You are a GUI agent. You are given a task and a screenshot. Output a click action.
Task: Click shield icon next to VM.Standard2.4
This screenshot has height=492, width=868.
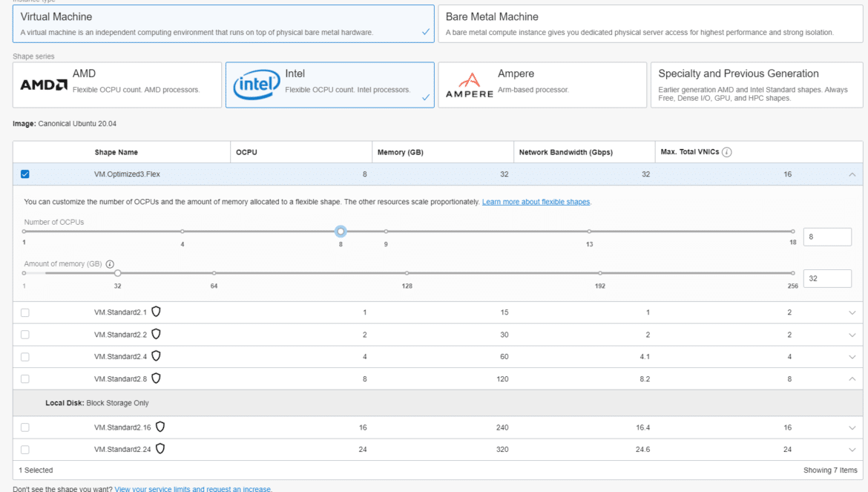(156, 356)
